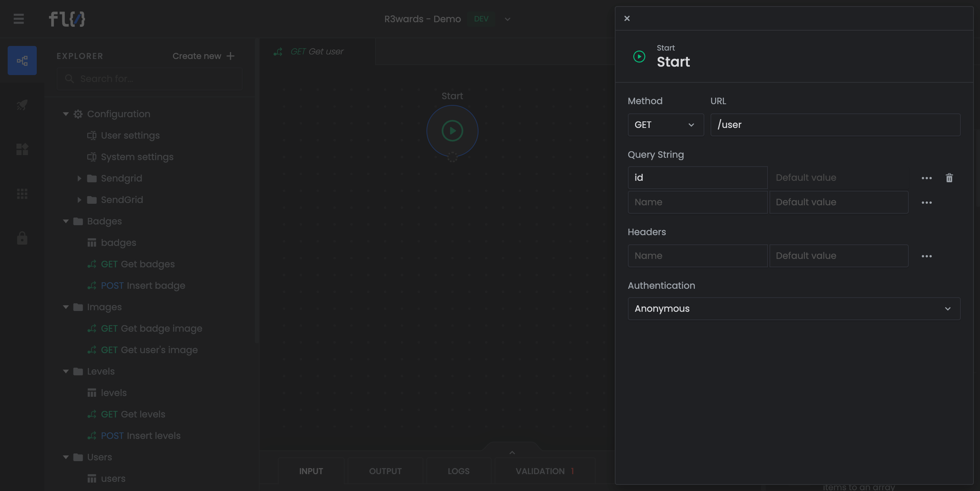Click the Start node play icon on canvas

coord(452,131)
